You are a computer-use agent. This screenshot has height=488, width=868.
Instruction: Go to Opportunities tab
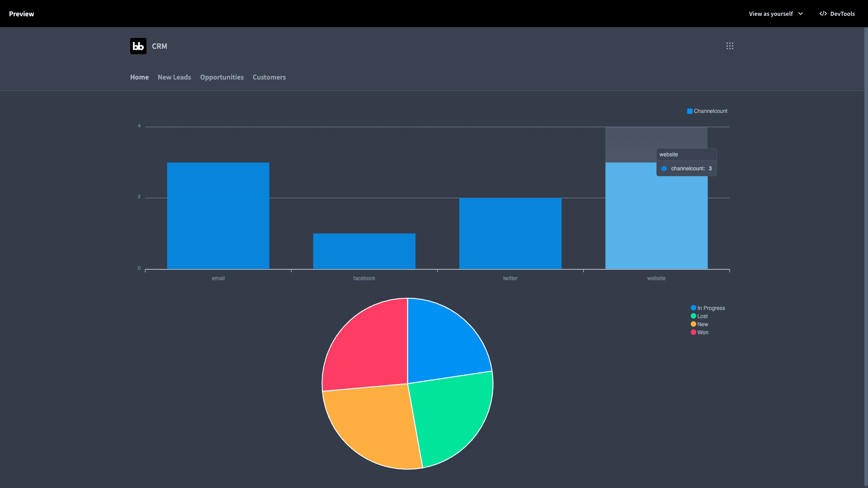[222, 77]
